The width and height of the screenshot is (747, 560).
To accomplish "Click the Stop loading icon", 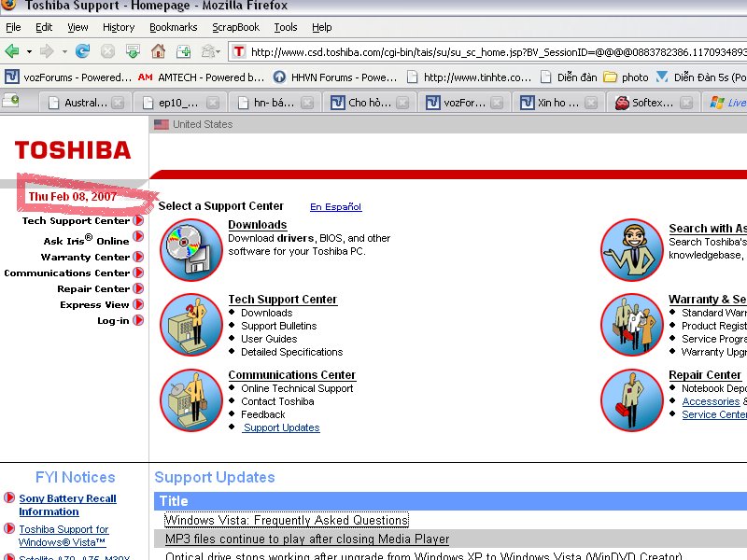I will click(x=107, y=51).
